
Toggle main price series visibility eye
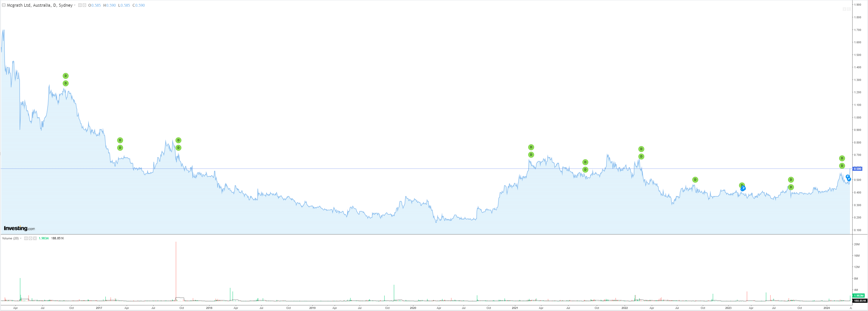(x=80, y=5)
